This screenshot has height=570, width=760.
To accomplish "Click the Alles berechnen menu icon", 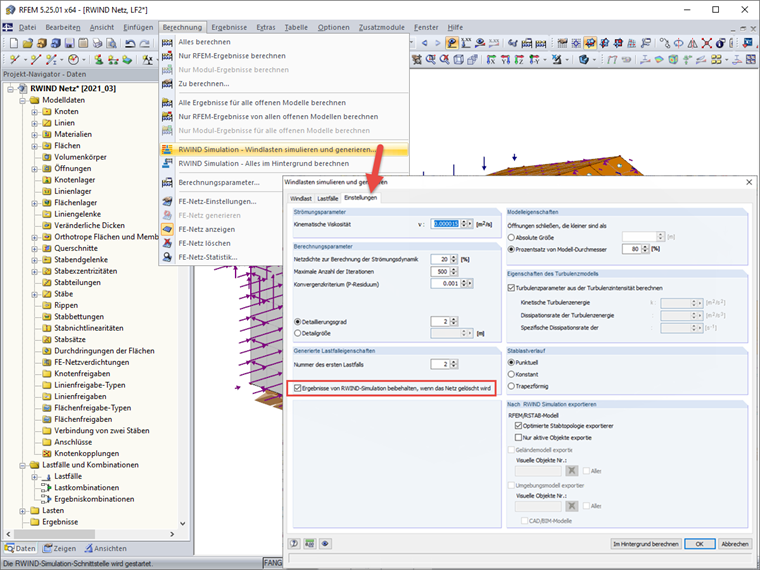I will (x=167, y=42).
